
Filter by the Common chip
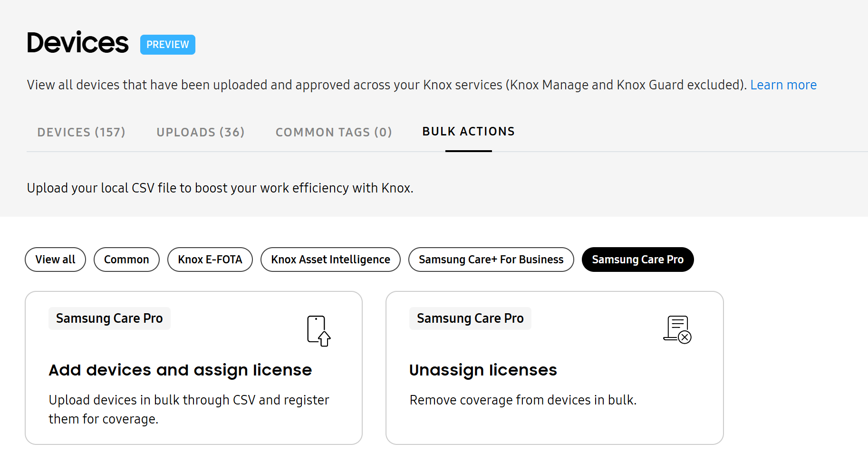click(x=126, y=260)
